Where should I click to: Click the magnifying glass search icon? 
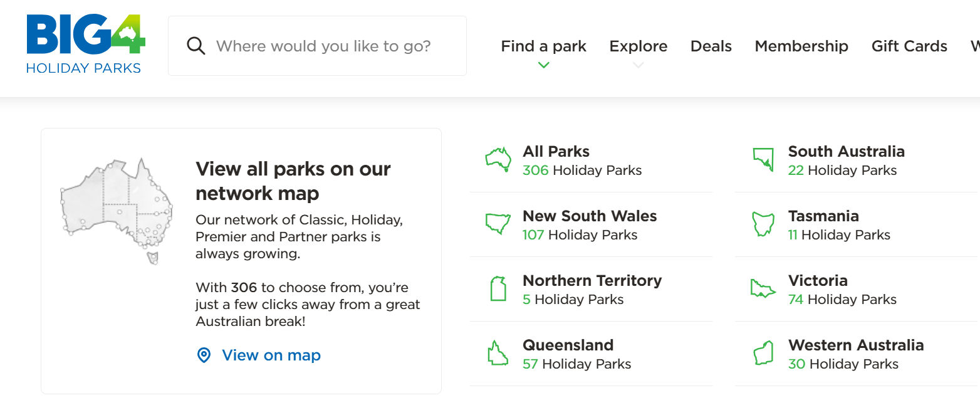pyautogui.click(x=196, y=46)
